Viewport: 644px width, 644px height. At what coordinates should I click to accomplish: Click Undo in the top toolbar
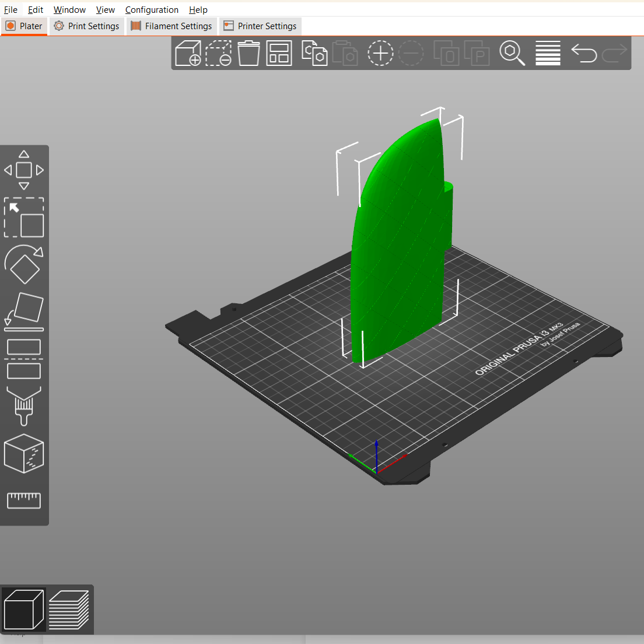tap(583, 53)
